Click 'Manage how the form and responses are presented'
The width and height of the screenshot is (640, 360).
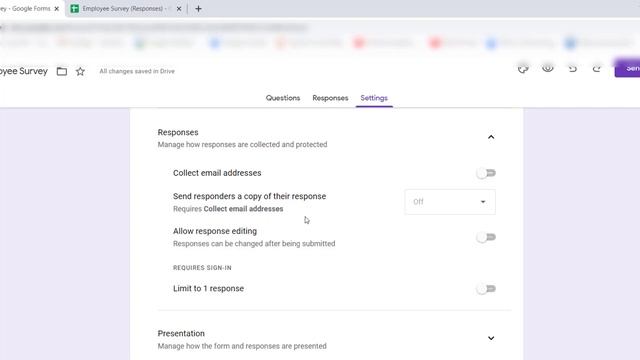[242, 346]
